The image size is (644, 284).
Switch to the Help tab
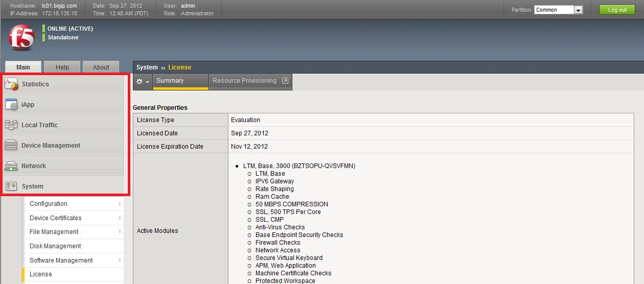(62, 67)
